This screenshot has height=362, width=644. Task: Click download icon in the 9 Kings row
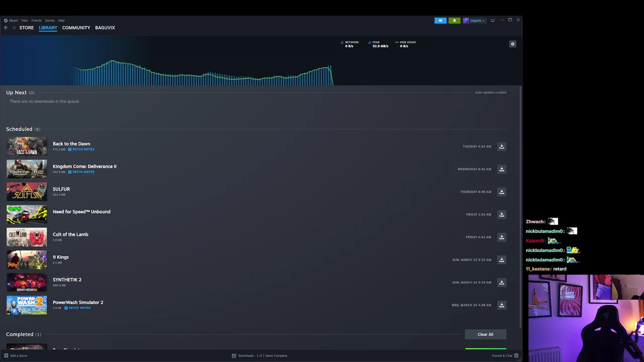coord(502,259)
